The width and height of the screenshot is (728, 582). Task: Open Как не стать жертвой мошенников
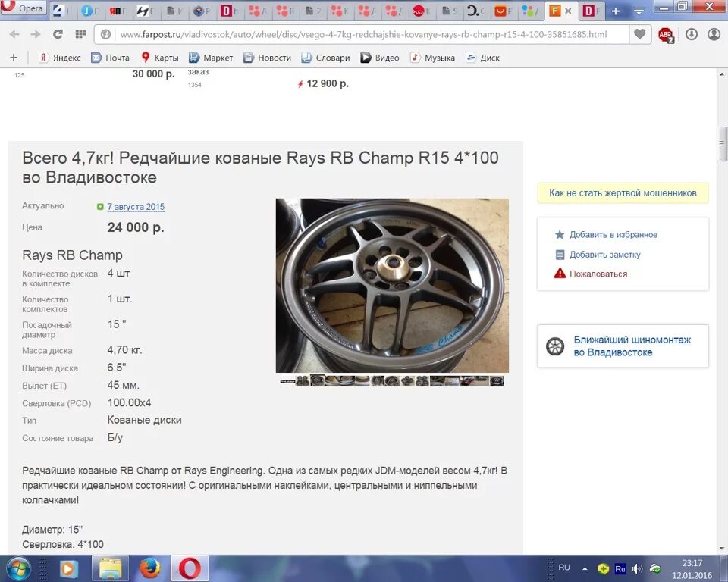tap(623, 193)
